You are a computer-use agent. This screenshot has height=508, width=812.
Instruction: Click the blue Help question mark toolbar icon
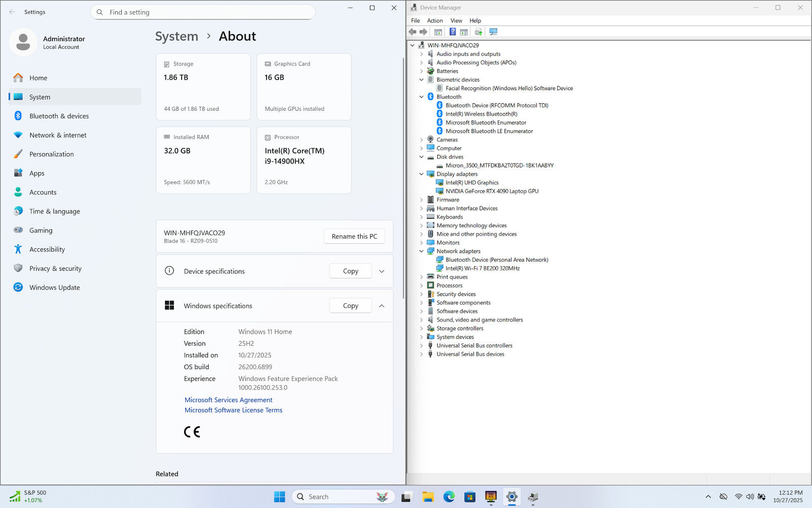(x=452, y=32)
